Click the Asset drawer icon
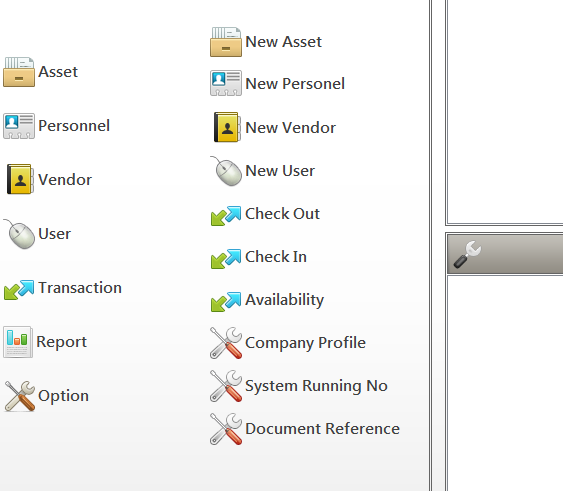This screenshot has width=563, height=491. tap(19, 72)
